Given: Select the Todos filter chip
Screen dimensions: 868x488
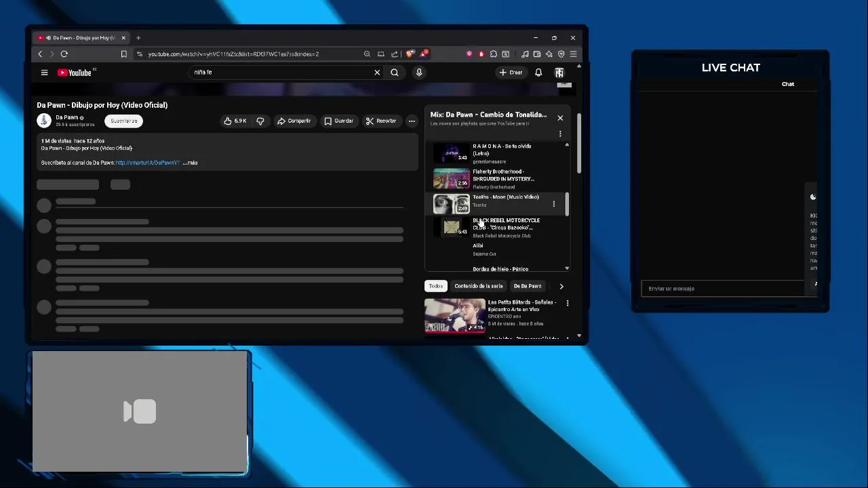Looking at the screenshot, I should (x=435, y=286).
